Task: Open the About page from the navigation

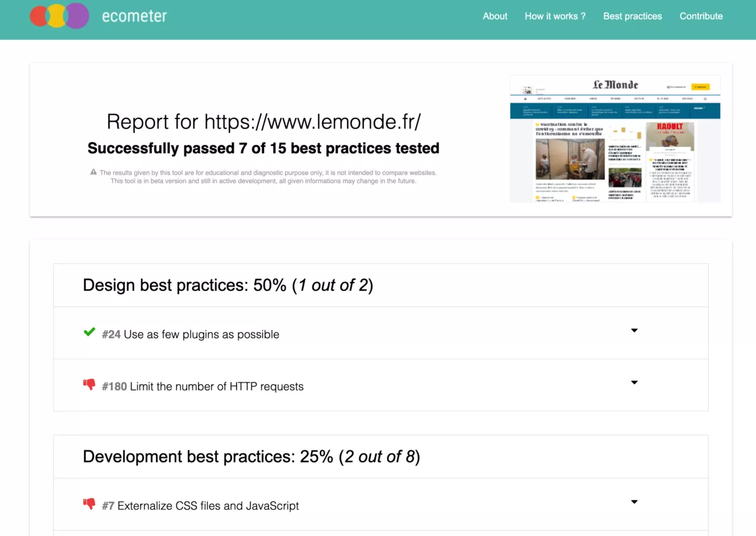Action: pos(495,16)
